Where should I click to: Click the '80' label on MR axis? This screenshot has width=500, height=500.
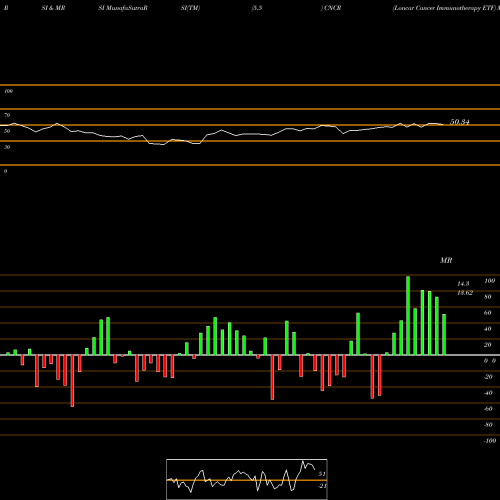[487, 297]
